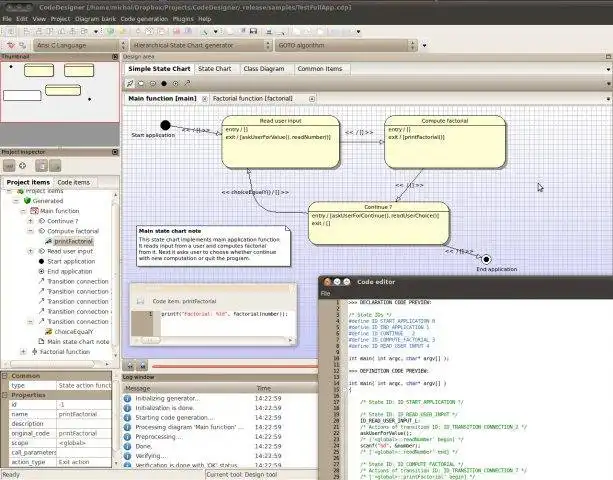Click the Read user input state box
Image resolution: width=613 pixels, height=480 pixels.
(x=280, y=142)
